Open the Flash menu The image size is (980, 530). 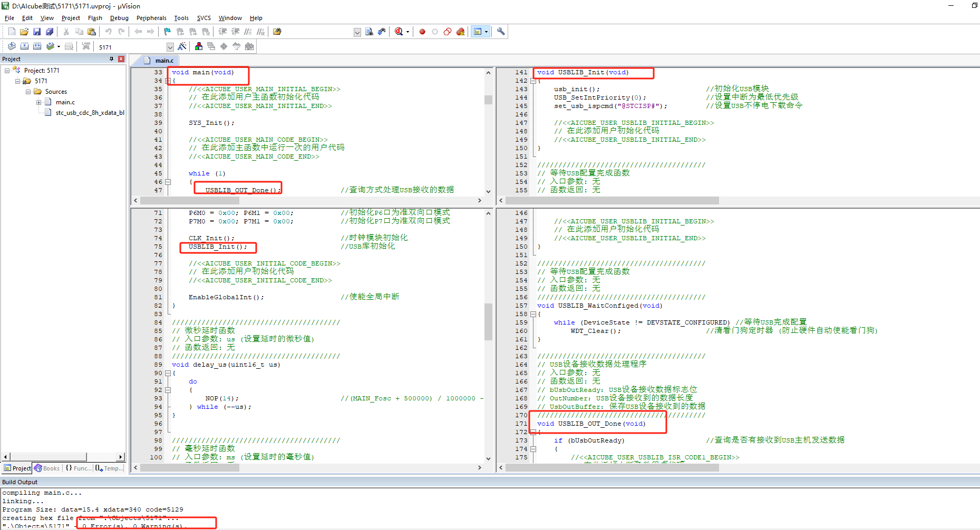tap(95, 18)
